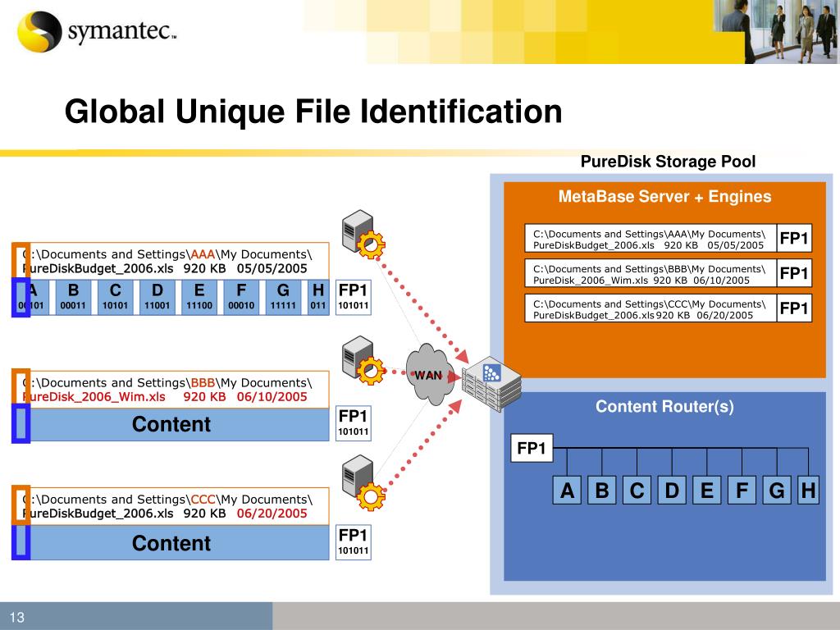Click the slide title Global Unique File Identification

pyautogui.click(x=313, y=111)
